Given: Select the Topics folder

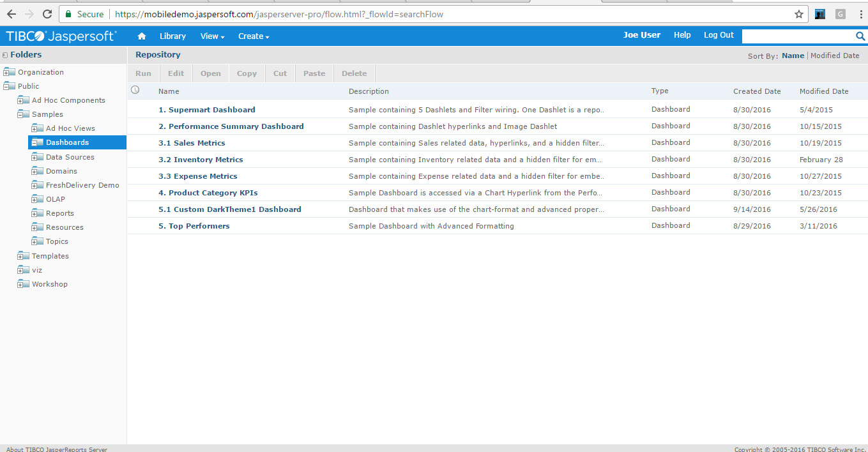Looking at the screenshot, I should click(x=57, y=241).
